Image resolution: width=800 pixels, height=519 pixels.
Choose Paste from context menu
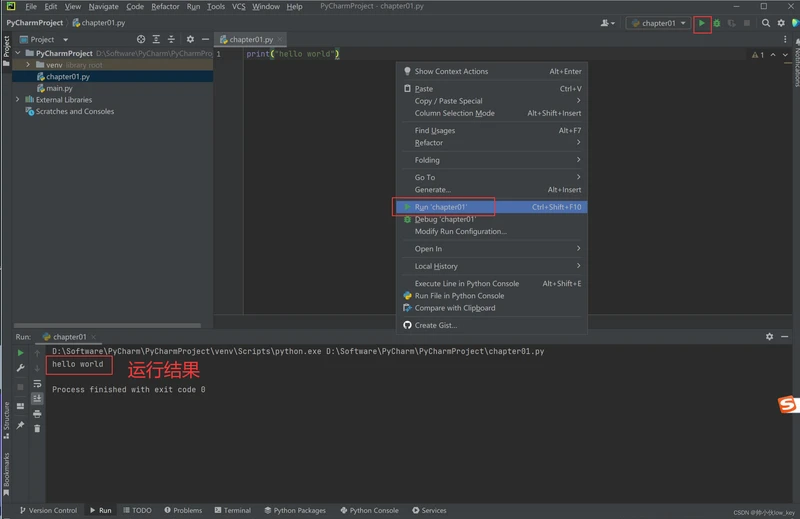492,88
